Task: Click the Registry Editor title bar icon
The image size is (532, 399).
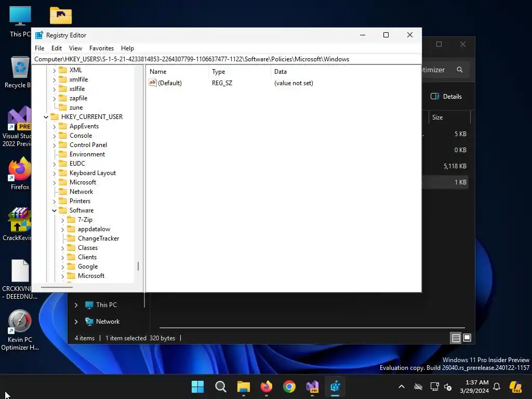Action: [x=39, y=35]
